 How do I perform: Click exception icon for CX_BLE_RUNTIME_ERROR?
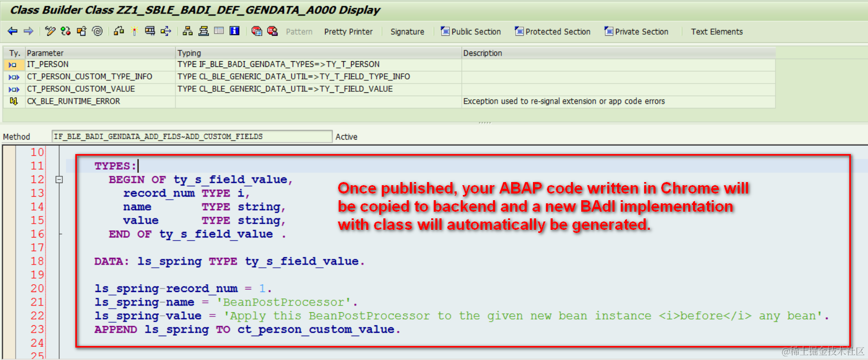pos(14,102)
